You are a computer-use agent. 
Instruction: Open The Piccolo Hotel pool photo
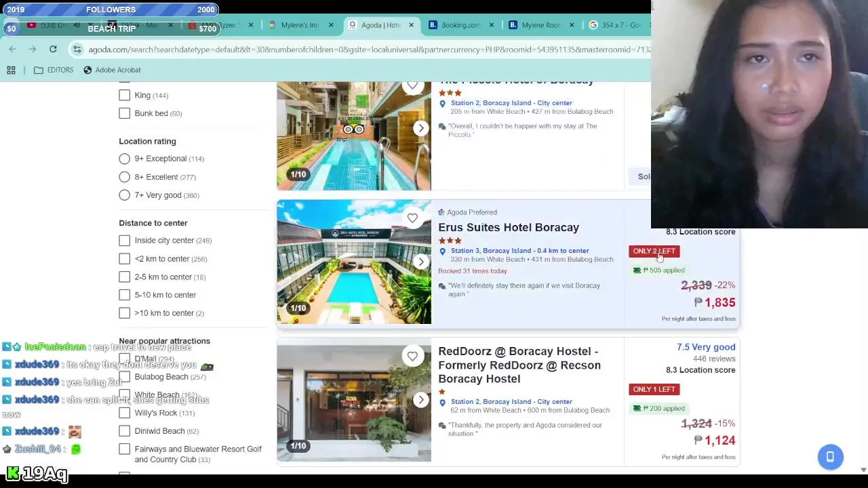353,136
